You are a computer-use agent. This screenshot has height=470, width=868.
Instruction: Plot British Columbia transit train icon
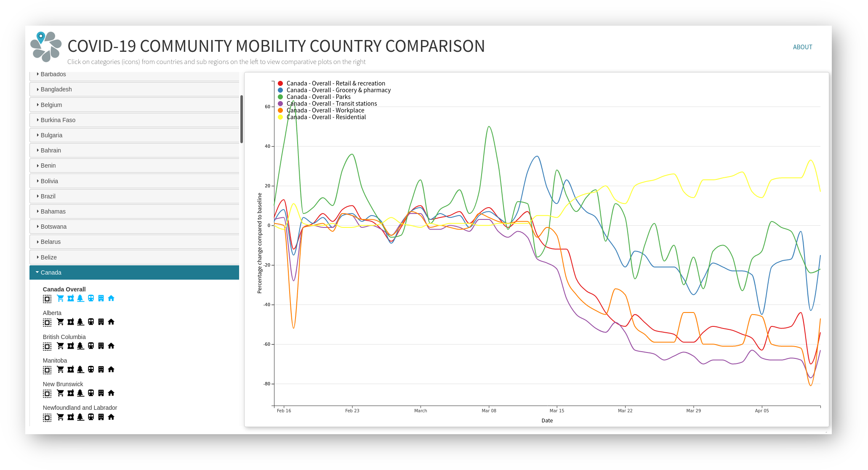coord(91,346)
